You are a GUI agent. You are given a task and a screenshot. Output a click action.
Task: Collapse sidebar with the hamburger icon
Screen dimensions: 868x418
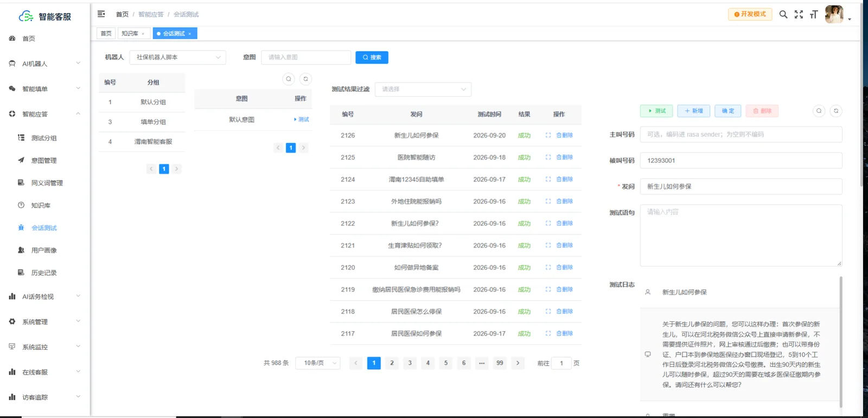click(101, 14)
